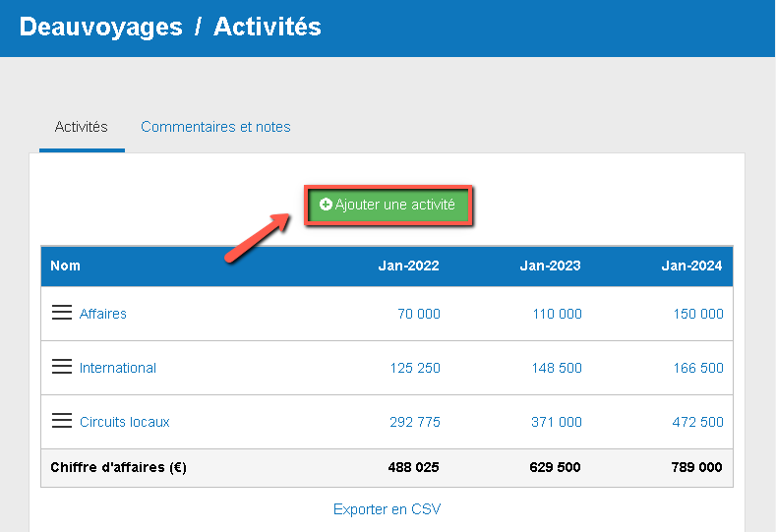Select the Affaires Jan-2022 value 70 000
Viewport: 776px width, 532px height.
click(x=419, y=314)
